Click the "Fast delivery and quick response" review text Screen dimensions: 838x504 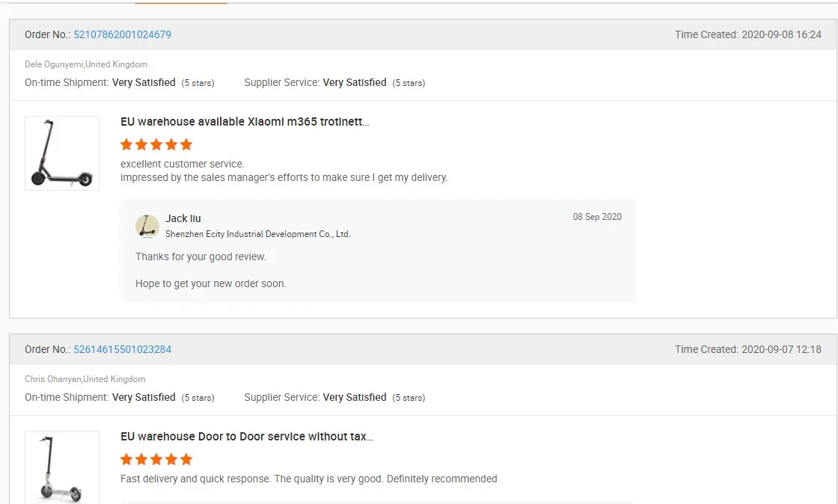point(308,479)
